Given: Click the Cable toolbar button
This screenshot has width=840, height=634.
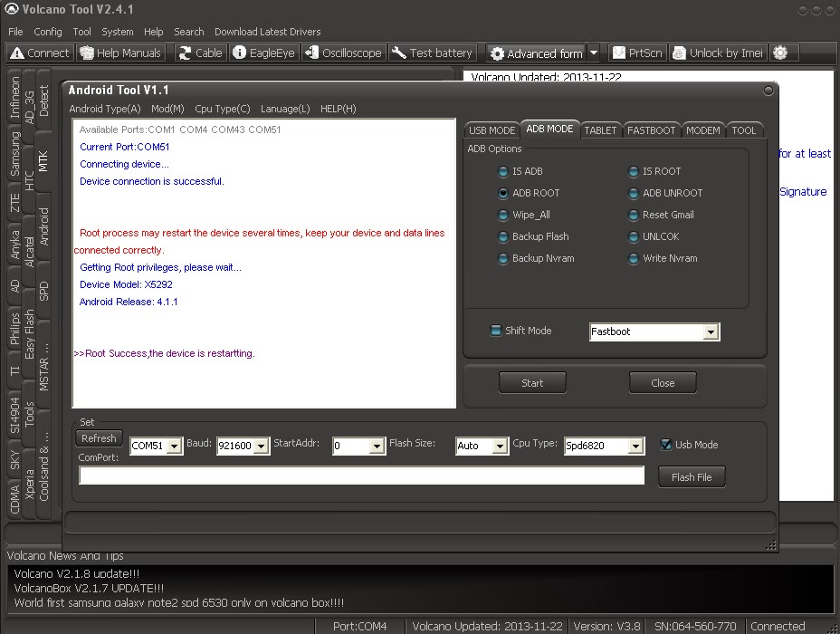Looking at the screenshot, I should coord(200,53).
